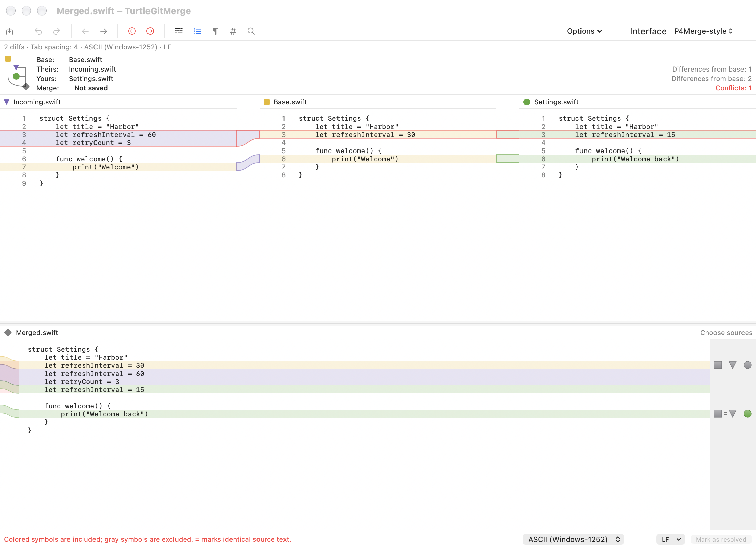Jump to previous conflict red arrow

[132, 31]
